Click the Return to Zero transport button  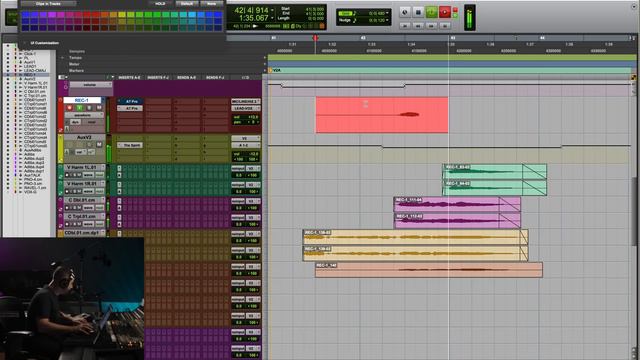404,25
